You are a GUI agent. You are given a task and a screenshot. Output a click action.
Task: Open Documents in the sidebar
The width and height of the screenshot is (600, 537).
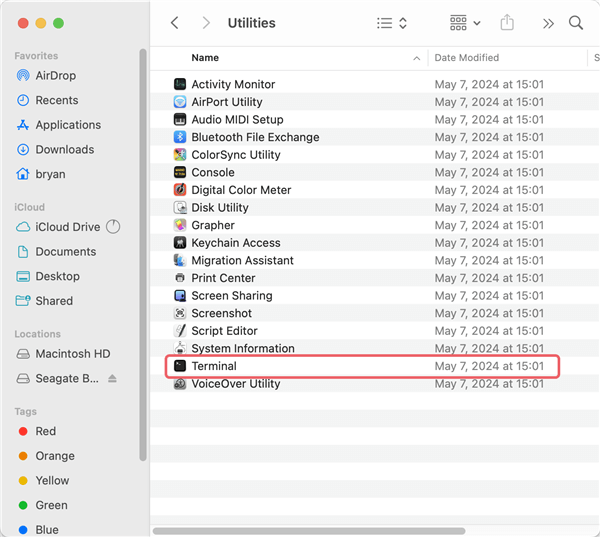click(x=57, y=251)
